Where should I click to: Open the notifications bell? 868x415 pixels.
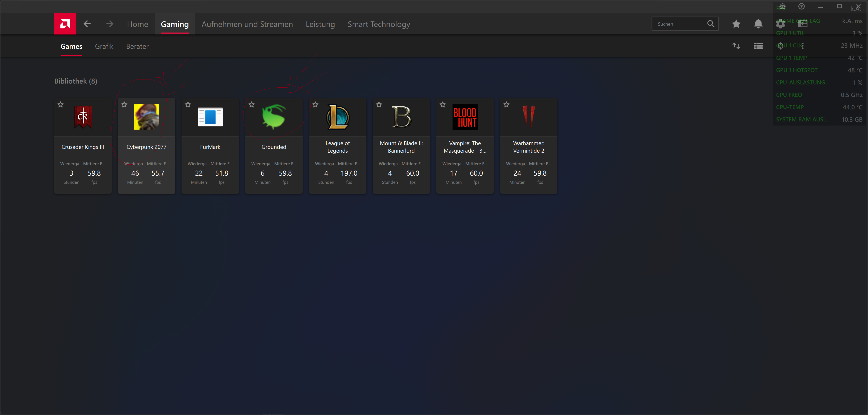pyautogui.click(x=758, y=23)
